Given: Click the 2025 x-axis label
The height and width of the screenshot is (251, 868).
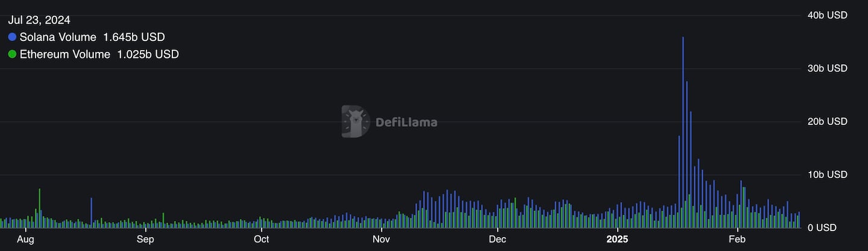Looking at the screenshot, I should click(x=617, y=240).
